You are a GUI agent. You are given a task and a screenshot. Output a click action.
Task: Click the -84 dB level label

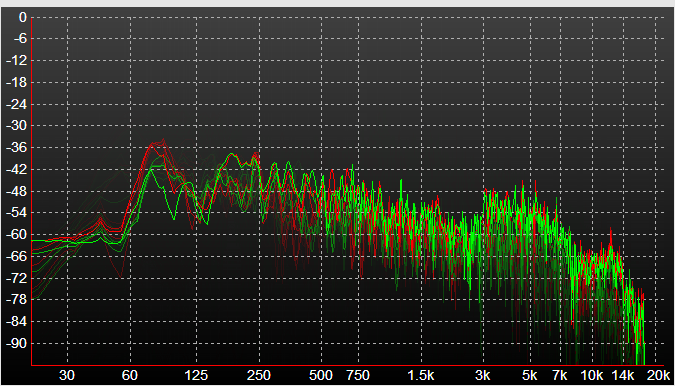[x=16, y=321]
